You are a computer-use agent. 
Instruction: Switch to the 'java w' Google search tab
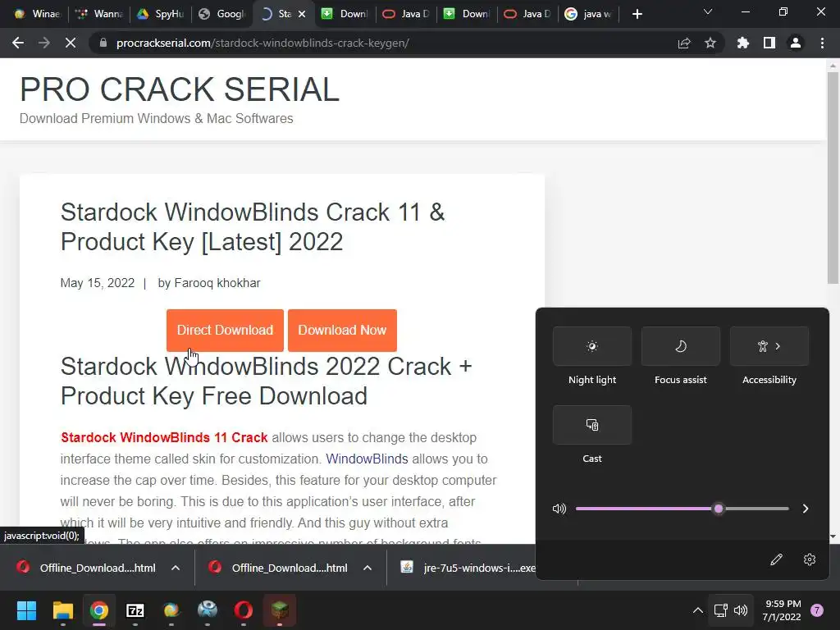tap(589, 14)
